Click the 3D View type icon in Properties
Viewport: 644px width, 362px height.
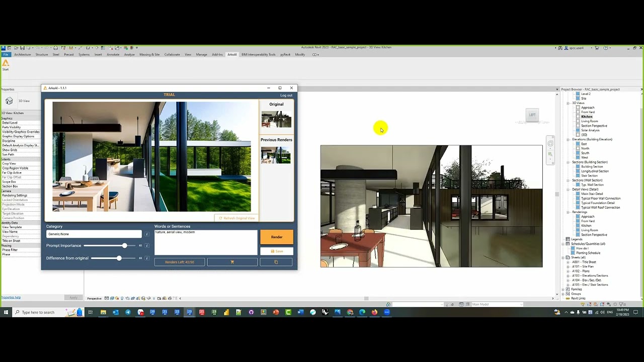(9, 101)
